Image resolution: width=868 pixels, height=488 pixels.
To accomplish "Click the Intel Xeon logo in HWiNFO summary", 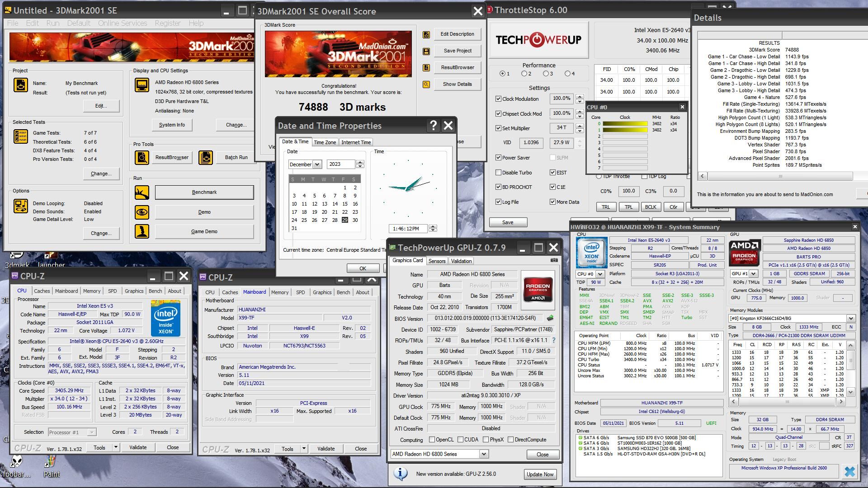I will pos(591,253).
